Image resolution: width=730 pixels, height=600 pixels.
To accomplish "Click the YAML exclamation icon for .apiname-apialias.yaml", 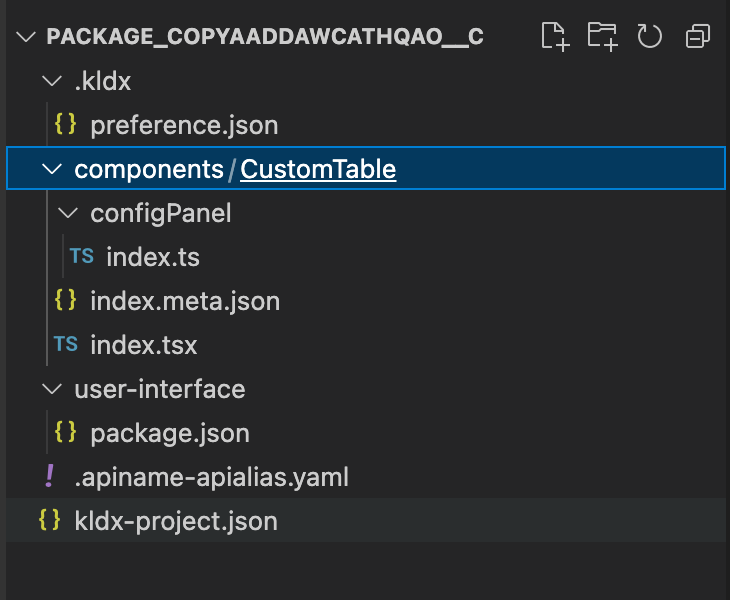I will [49, 476].
